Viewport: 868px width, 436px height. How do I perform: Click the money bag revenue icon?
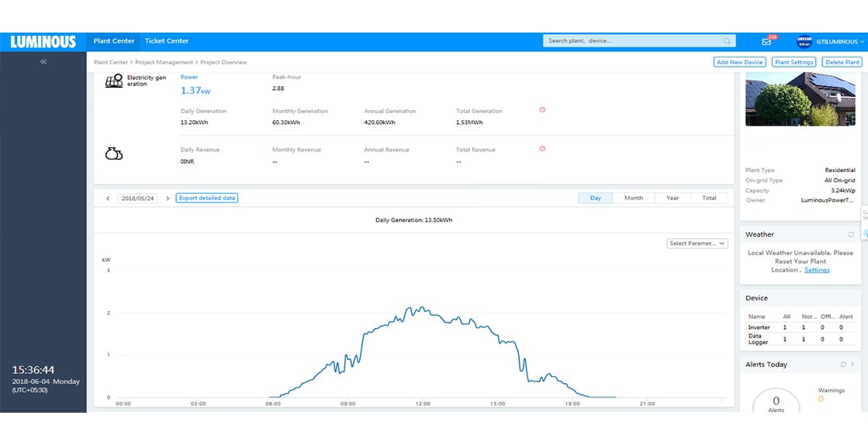[114, 154]
